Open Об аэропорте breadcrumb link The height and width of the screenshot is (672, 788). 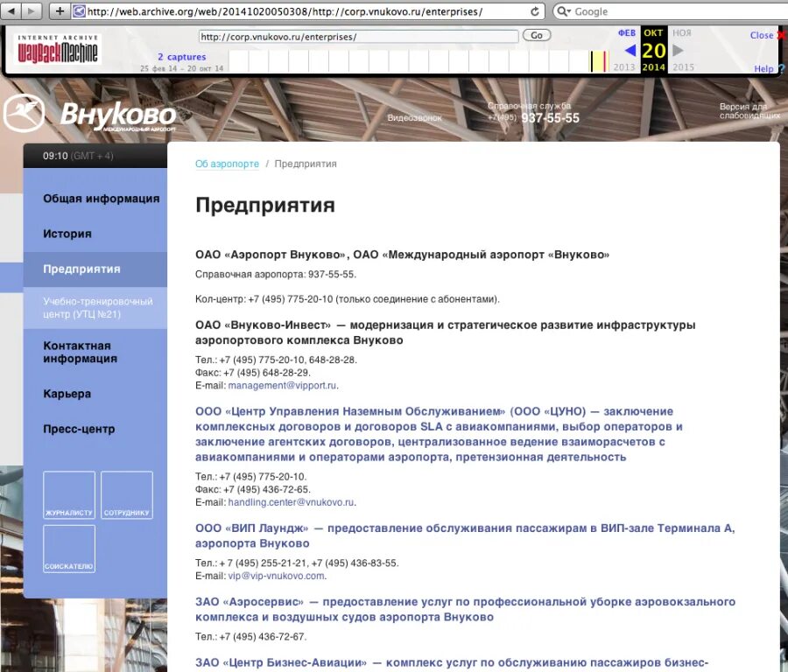pos(227,164)
